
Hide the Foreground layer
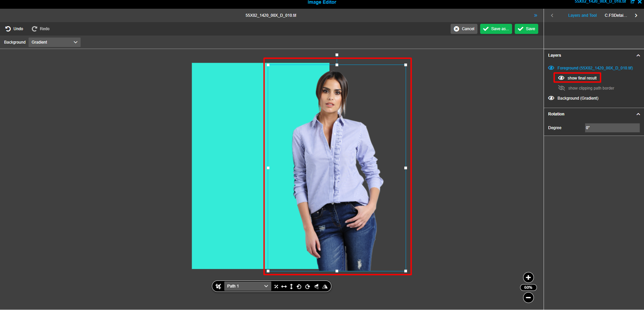551,68
